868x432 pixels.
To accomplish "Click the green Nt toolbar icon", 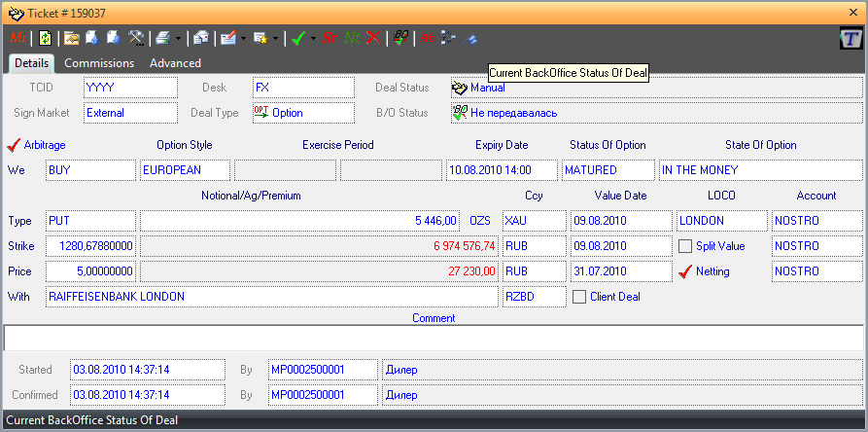I will click(352, 38).
